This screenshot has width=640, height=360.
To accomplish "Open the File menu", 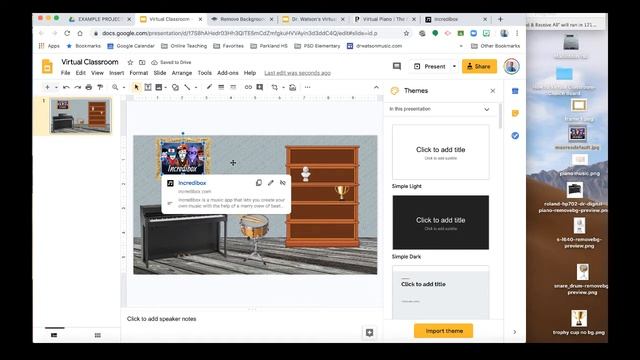I will pyautogui.click(x=65, y=73).
